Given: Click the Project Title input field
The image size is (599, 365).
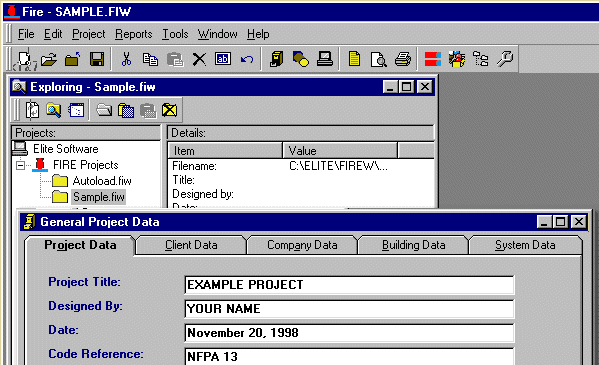Looking at the screenshot, I should coord(349,285).
